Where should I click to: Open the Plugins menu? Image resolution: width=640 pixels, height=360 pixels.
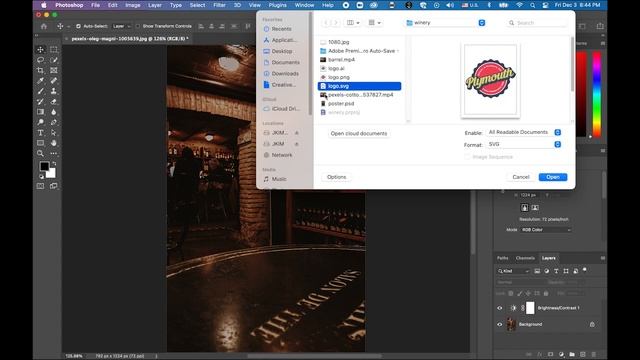278,5
